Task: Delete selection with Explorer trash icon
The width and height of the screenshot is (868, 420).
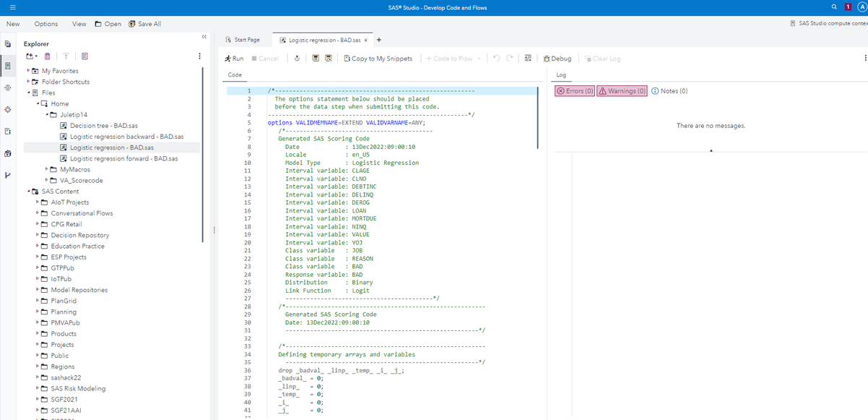Action: tap(48, 56)
